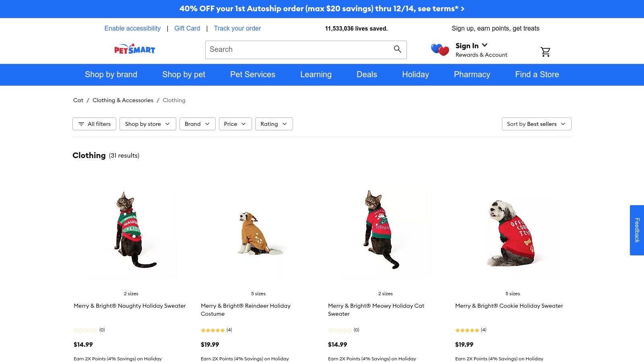Click the empty star rating on Naughty Holiday Sweater
Viewport: 644px width, 362px height.
[x=86, y=330]
